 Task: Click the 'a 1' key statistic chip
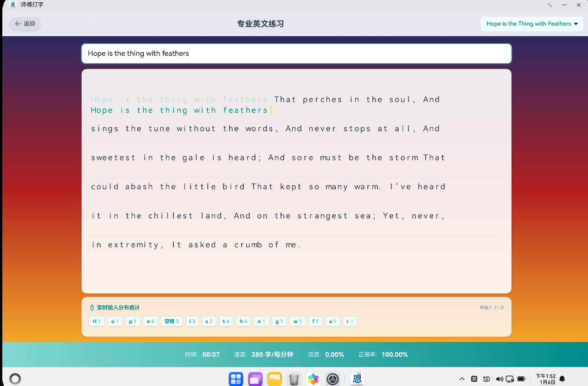(332, 322)
